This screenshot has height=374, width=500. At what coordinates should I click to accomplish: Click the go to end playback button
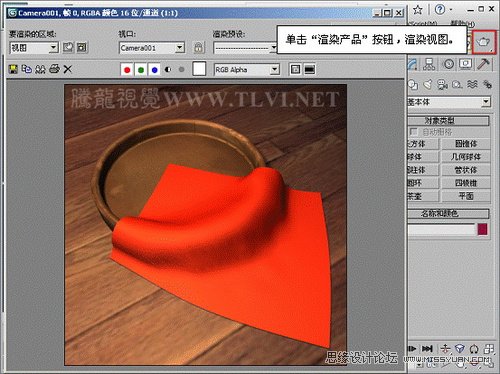(x=427, y=349)
